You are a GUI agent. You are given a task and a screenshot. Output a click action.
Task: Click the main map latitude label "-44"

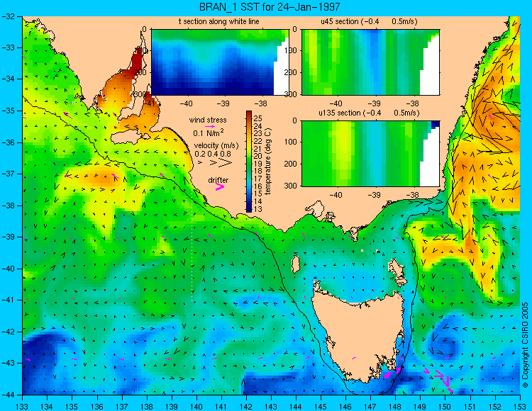tap(9, 395)
